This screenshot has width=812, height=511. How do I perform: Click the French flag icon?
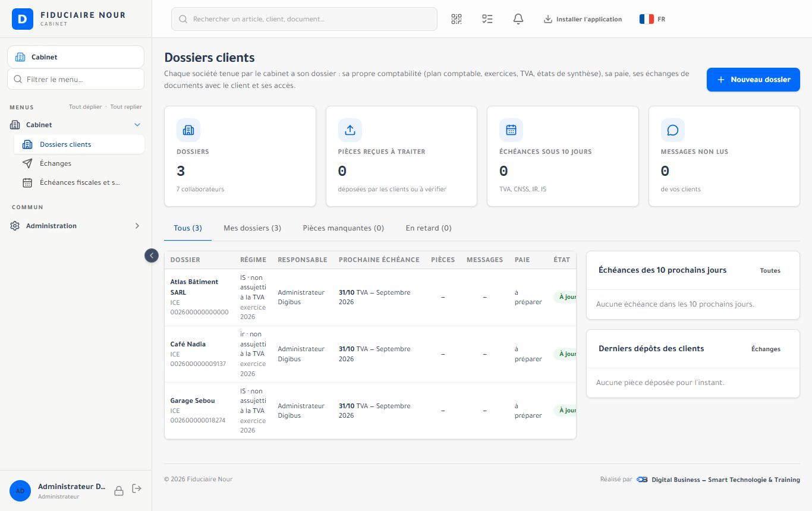click(647, 19)
